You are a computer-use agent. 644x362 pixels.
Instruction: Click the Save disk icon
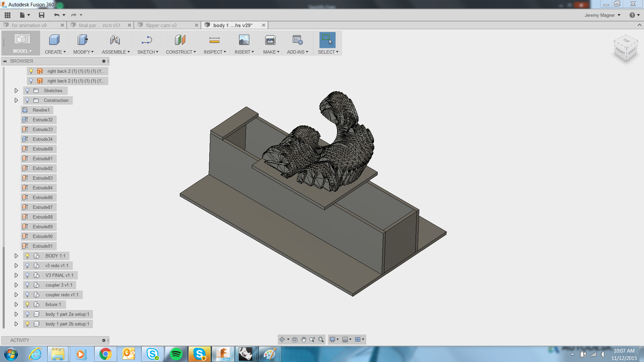click(42, 15)
